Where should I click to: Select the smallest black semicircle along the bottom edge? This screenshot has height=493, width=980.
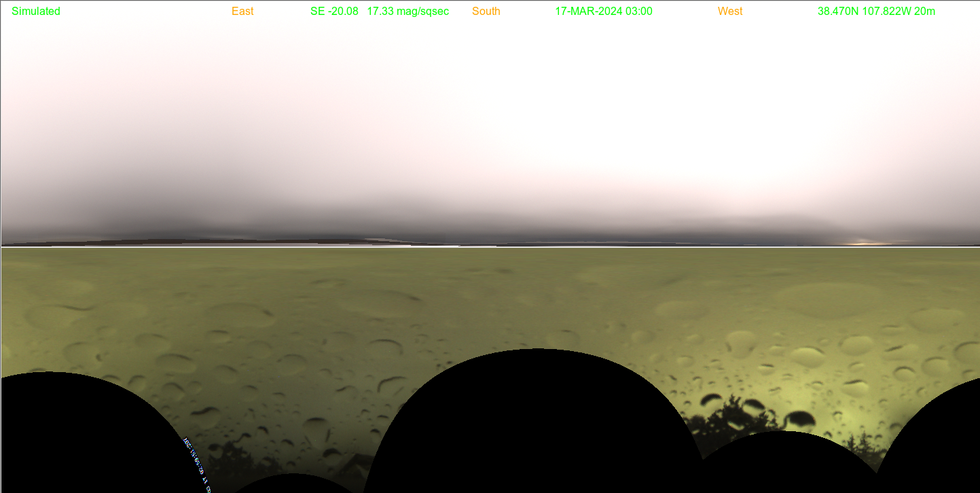pos(292,484)
